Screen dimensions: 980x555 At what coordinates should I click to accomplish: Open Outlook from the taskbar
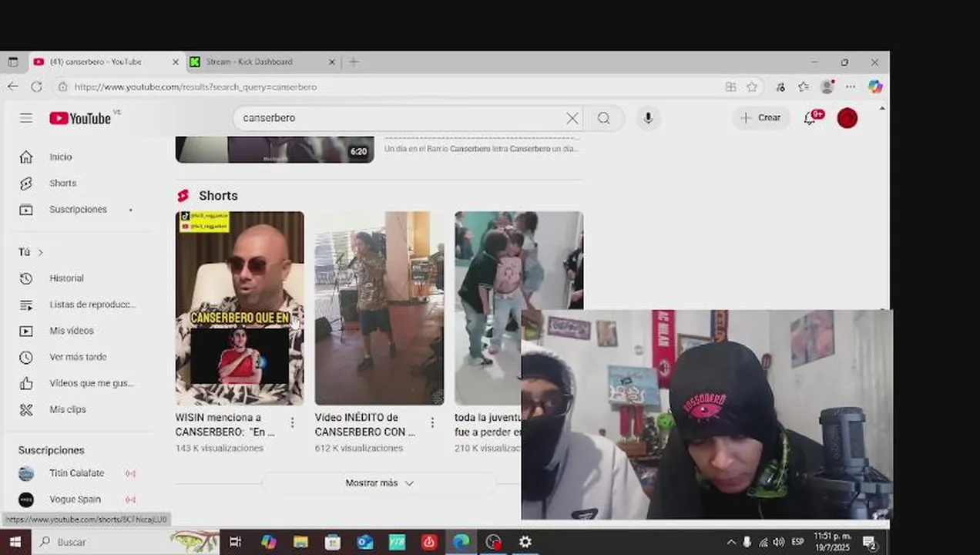(364, 542)
